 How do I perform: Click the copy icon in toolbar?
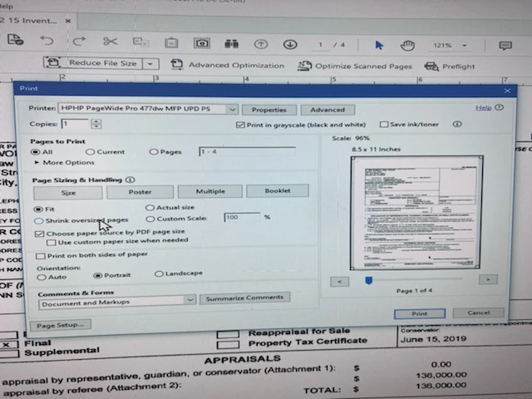(x=140, y=42)
